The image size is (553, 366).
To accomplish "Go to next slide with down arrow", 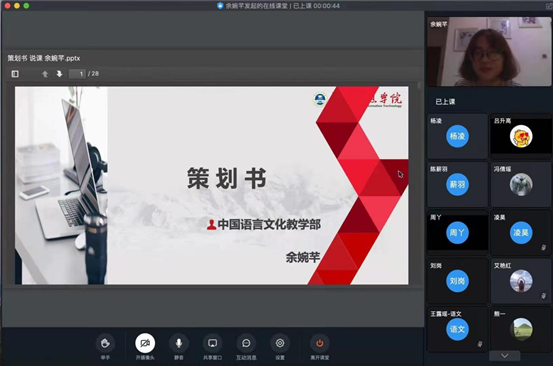I will 59,74.
